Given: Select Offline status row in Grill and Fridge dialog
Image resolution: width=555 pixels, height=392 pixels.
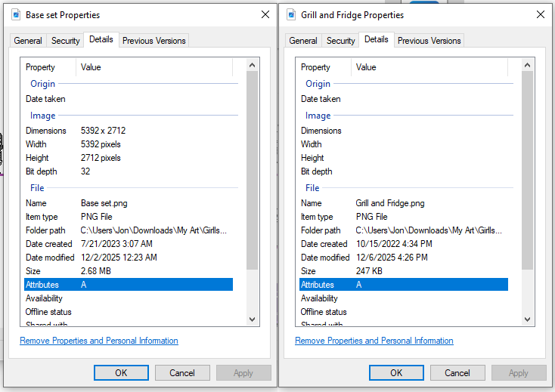Looking at the screenshot, I should [x=404, y=312].
